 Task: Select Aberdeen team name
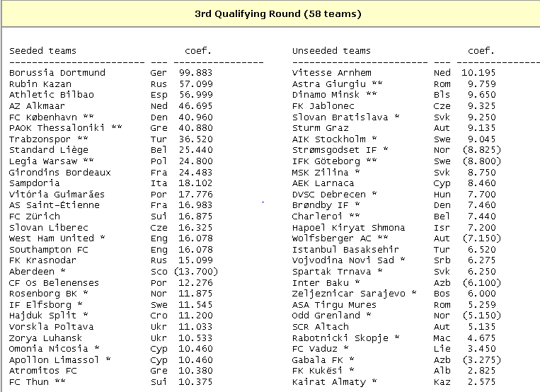32,272
